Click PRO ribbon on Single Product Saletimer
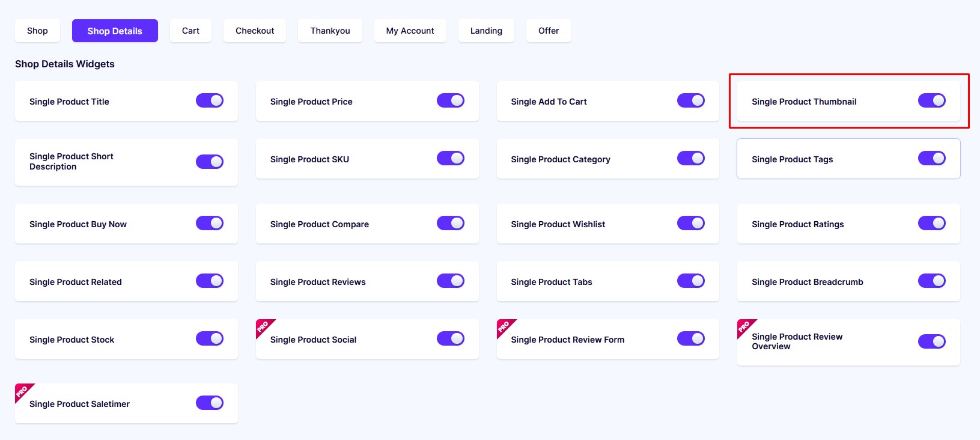980x440 pixels. click(x=22, y=391)
